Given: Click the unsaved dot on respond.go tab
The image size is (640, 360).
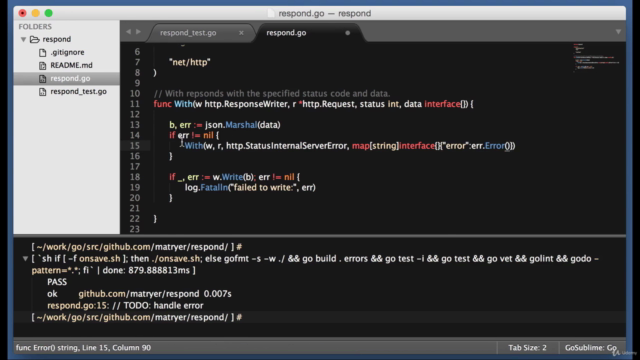Looking at the screenshot, I should 348,33.
